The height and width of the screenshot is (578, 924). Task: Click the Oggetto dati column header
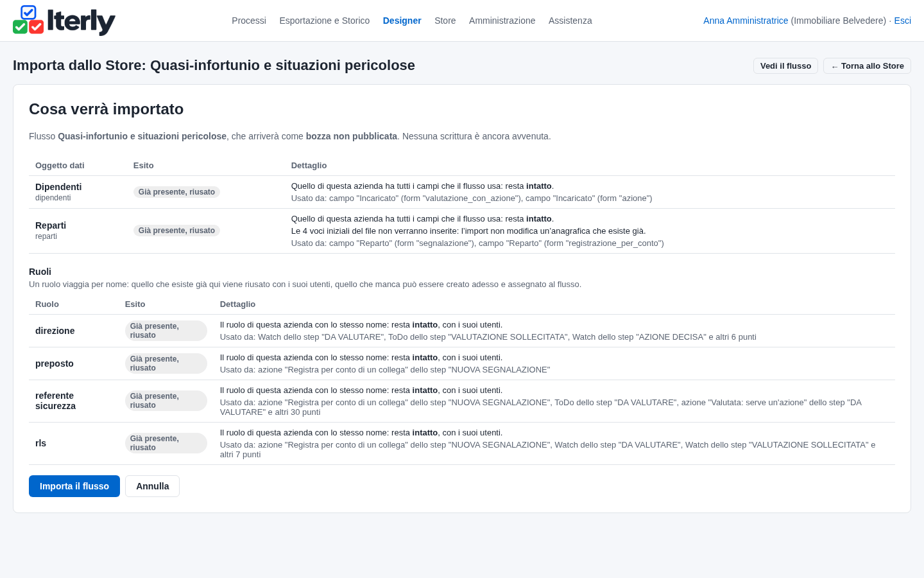pyautogui.click(x=60, y=166)
